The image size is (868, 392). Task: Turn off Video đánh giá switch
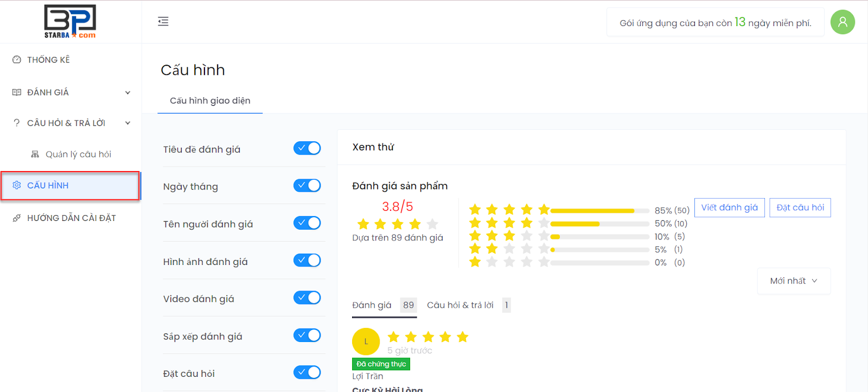[307, 298]
